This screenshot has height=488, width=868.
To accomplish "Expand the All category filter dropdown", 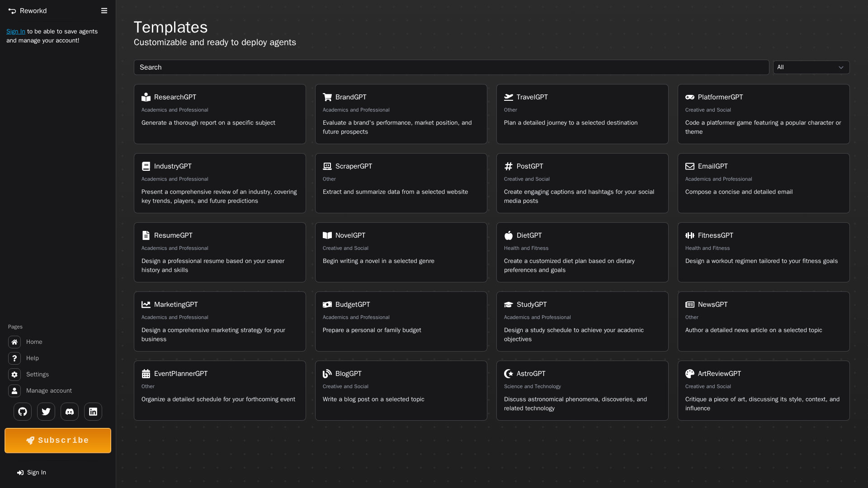I will [x=811, y=67].
